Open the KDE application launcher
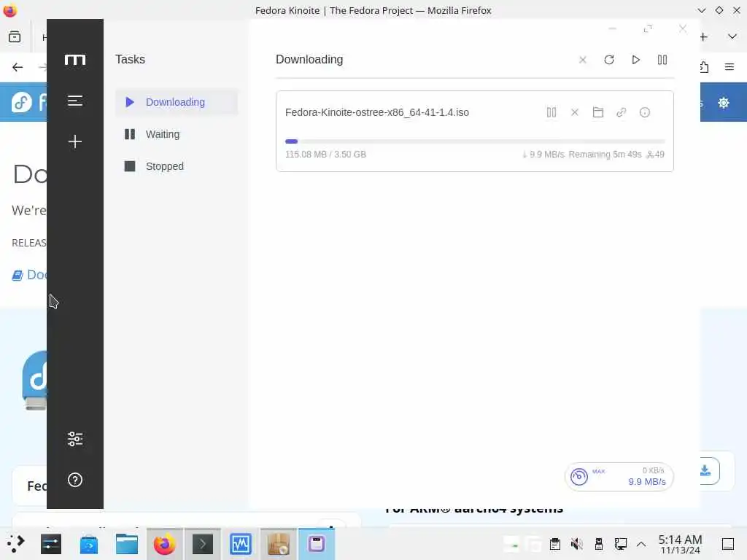Image resolution: width=747 pixels, height=560 pixels. click(x=15, y=544)
